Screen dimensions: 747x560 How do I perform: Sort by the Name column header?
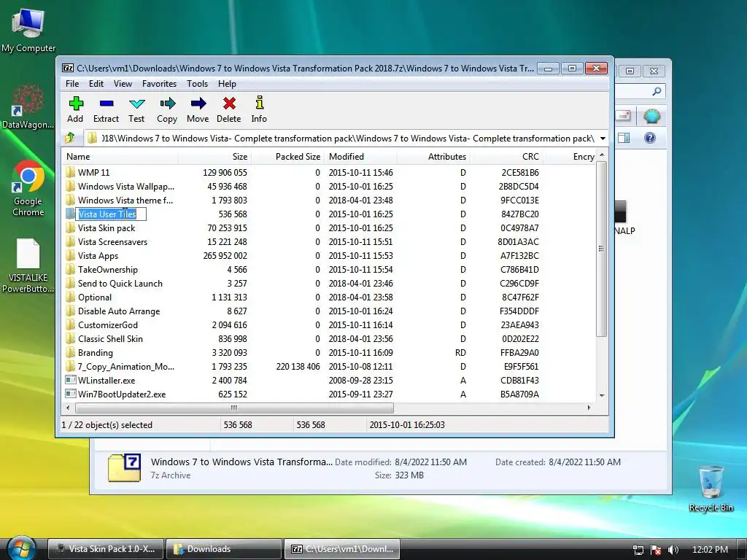120,157
